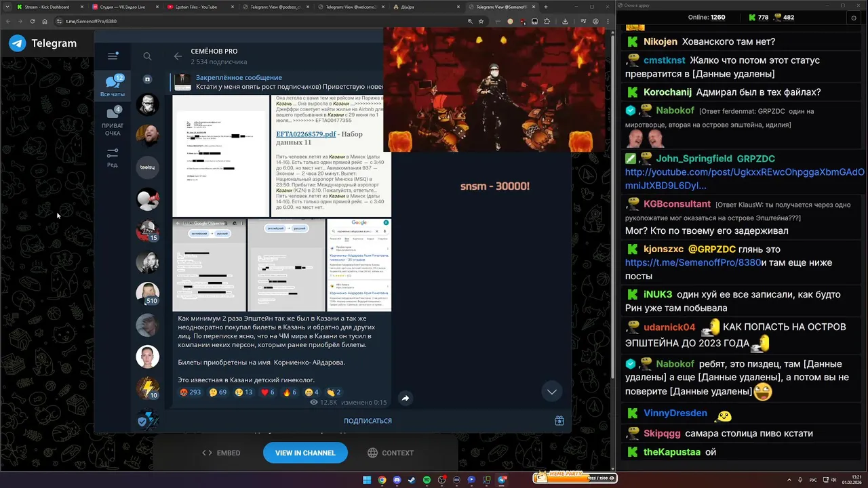868x488 pixels.
Task: Open the EFTA02268579.pdf link
Action: pyautogui.click(x=306, y=134)
